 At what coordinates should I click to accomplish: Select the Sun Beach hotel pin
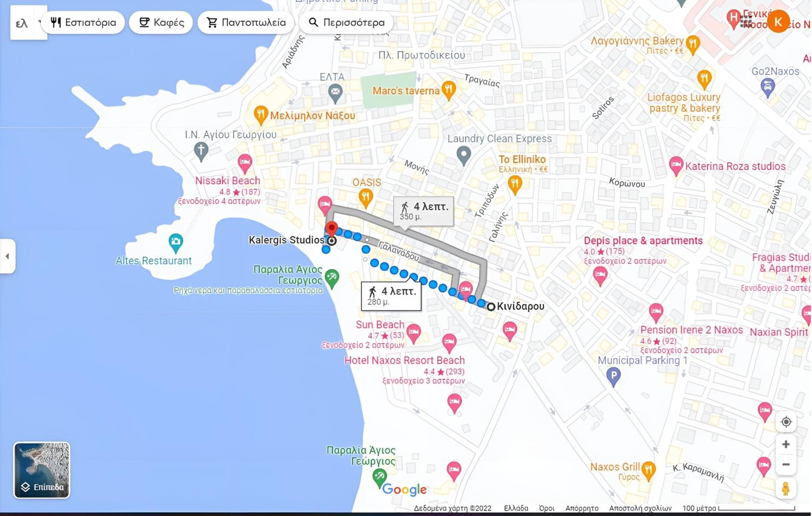click(414, 334)
